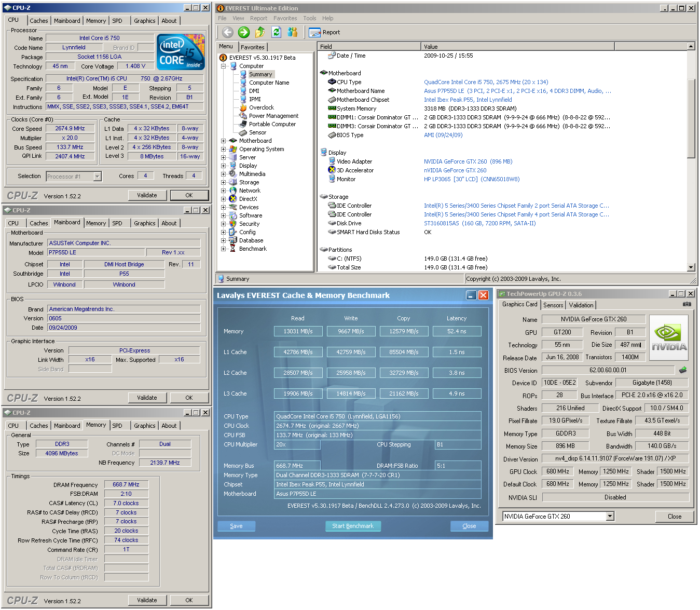Image resolution: width=700 pixels, height=610 pixels.
Task: Click Validate in the Memory CPU-Z window
Action: pos(147,600)
